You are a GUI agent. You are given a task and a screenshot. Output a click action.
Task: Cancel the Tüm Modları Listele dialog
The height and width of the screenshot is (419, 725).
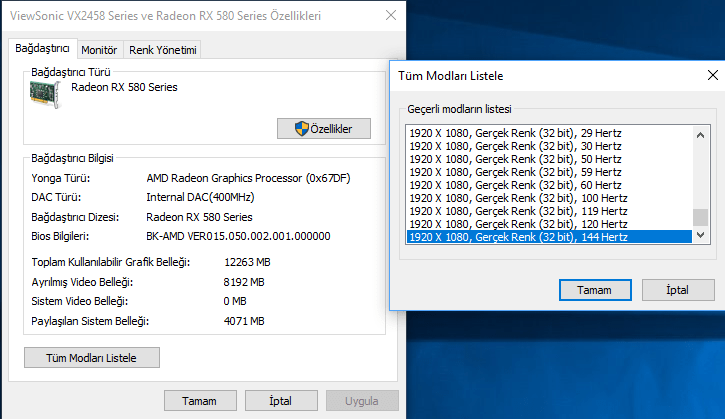(x=678, y=290)
